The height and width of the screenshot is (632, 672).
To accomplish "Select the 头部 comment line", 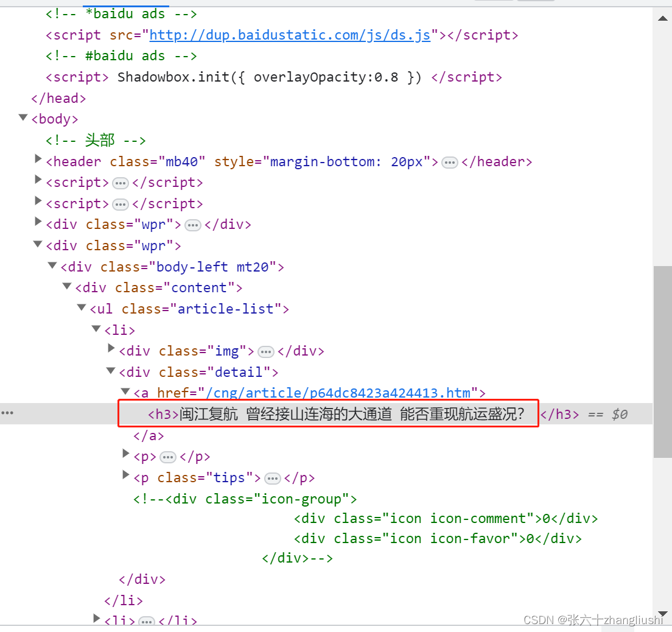I will tap(96, 140).
